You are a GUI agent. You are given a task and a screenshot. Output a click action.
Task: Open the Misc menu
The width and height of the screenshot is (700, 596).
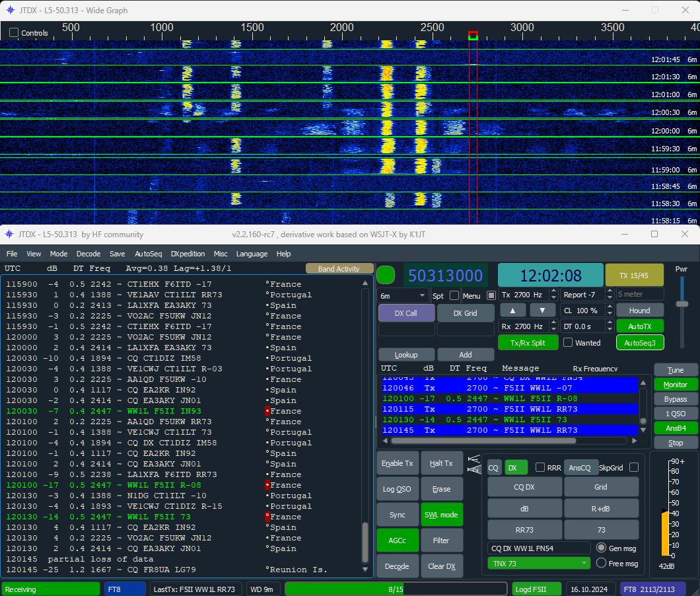coord(221,253)
